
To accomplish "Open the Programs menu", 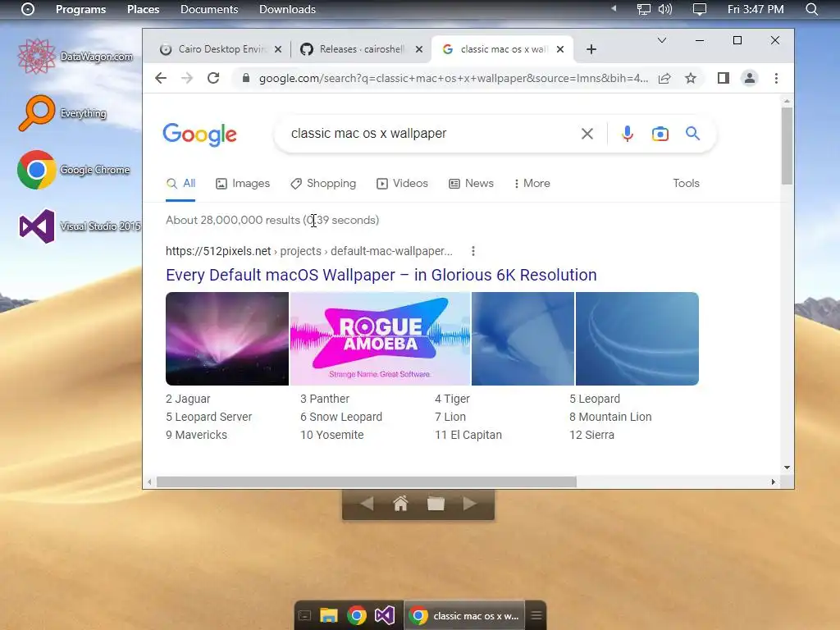I will coord(81,9).
